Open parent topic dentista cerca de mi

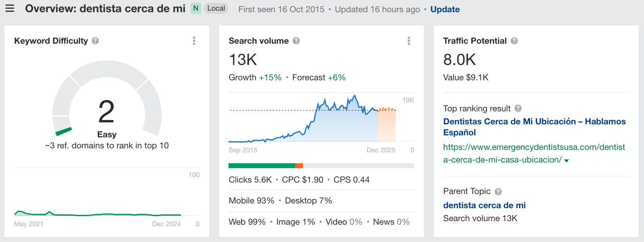[x=484, y=205]
